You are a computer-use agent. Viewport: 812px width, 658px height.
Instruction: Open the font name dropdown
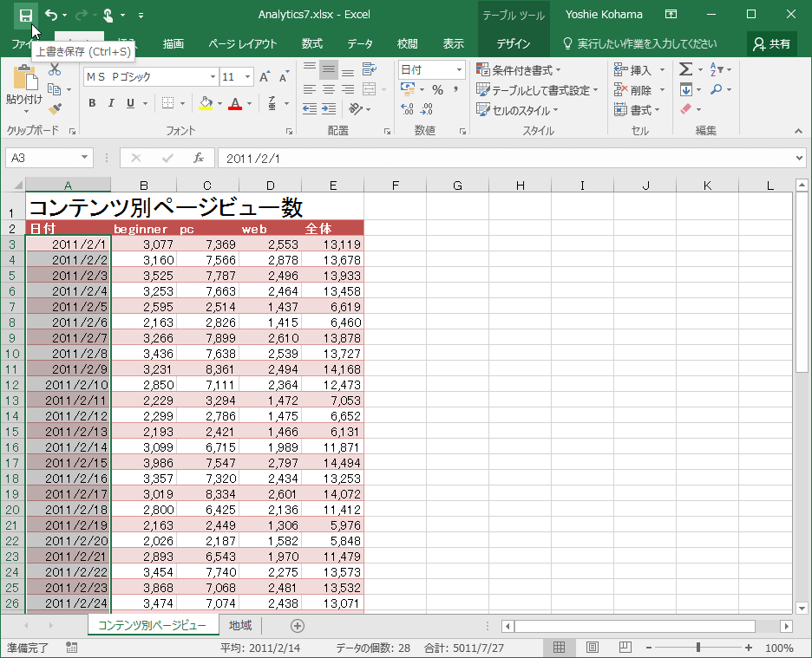213,77
